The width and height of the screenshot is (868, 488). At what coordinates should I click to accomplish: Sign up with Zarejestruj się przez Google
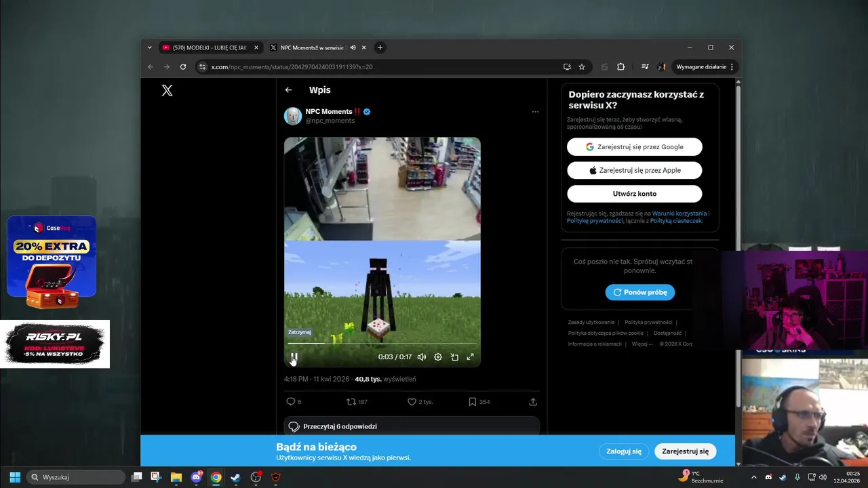point(635,147)
